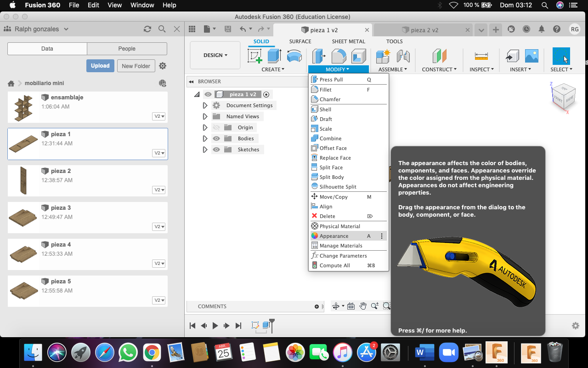Click the Fillet toolbar icon
The image size is (588, 368).
click(339, 56)
